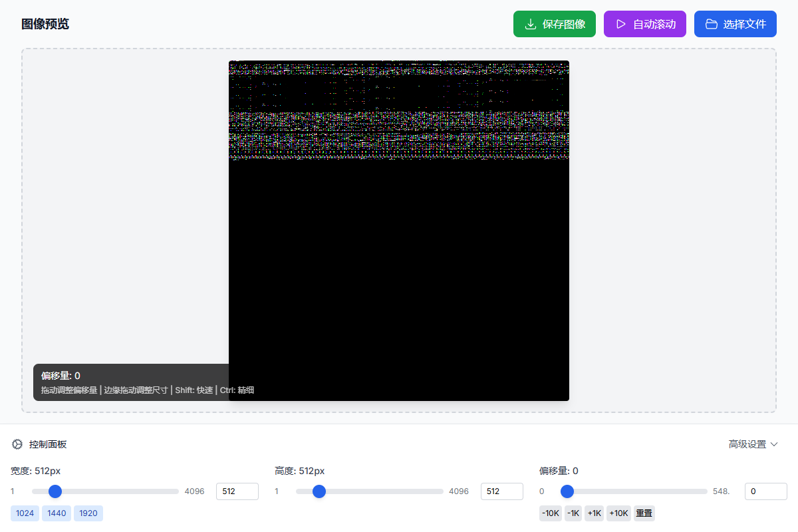Decrease offset with -10K button

(551, 513)
